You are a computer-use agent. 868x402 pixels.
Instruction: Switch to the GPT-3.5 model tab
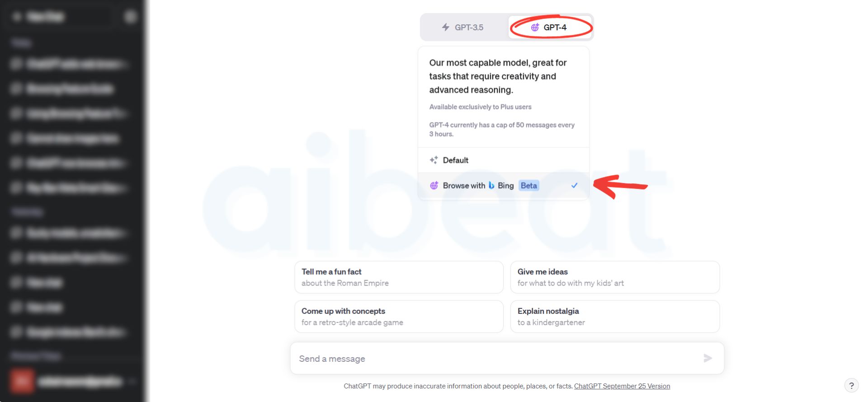[x=463, y=27]
